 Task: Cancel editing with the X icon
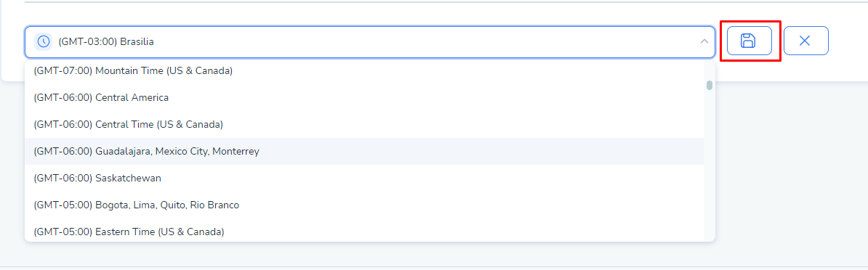click(805, 41)
